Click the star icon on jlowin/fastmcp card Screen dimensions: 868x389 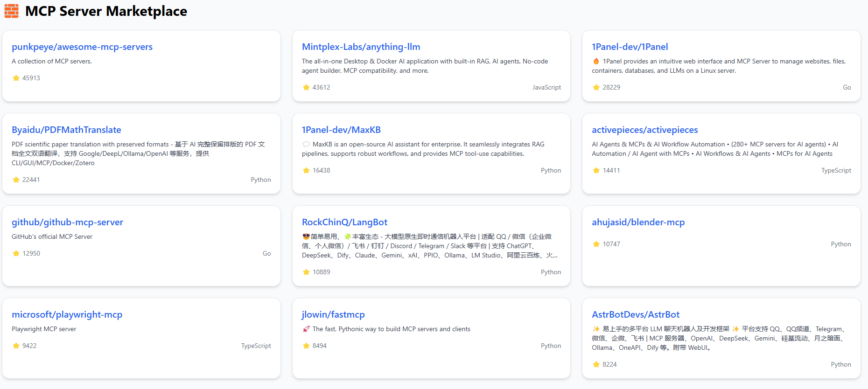306,346
